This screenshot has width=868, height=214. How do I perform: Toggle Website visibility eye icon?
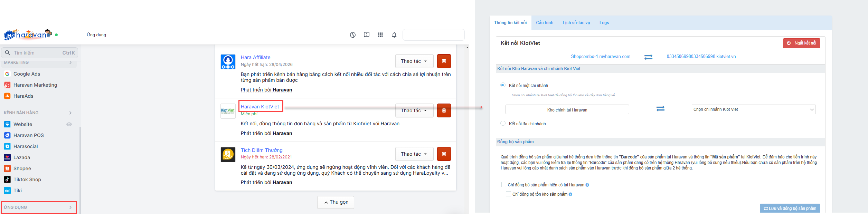tap(69, 124)
